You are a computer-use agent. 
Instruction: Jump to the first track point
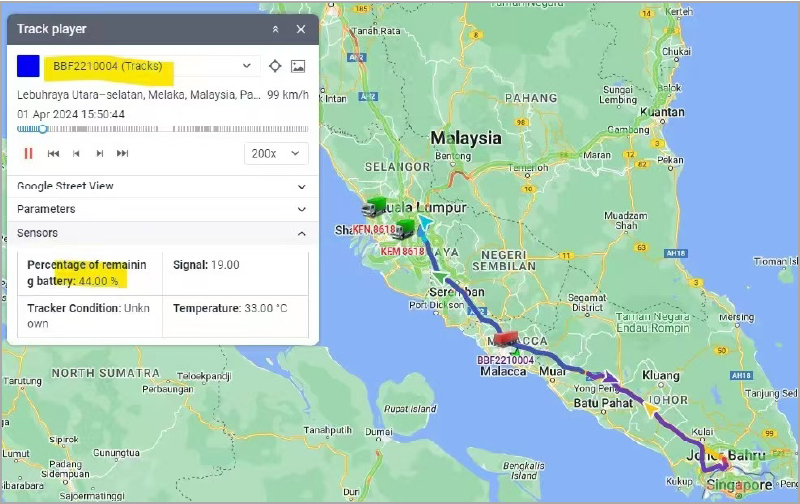54,153
